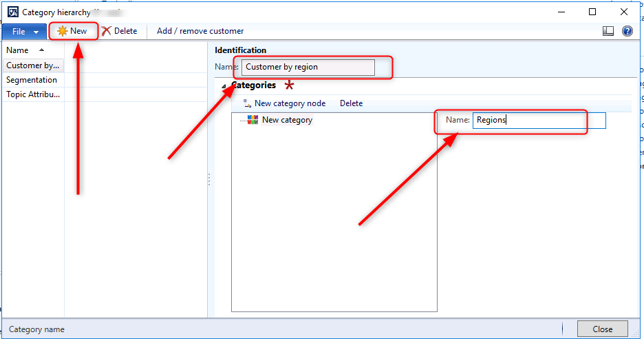Click Delete in the Categories toolbar
The height and width of the screenshot is (339, 644).
[x=351, y=103]
